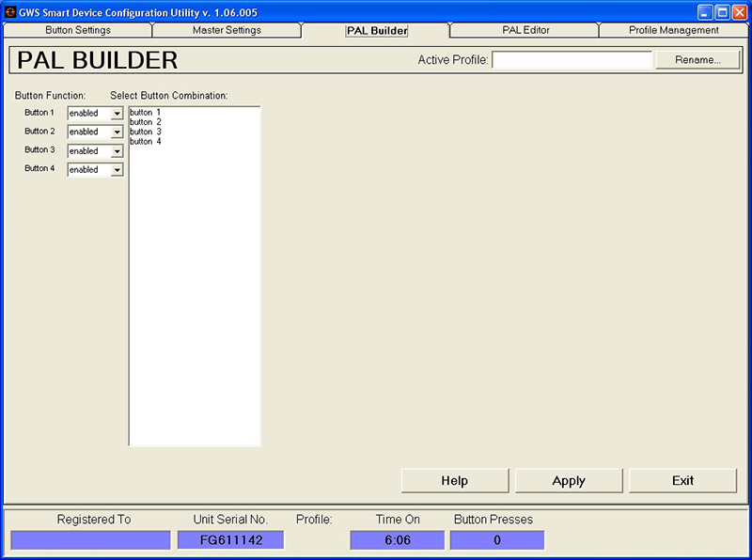Click the Rename... button
Viewport: 752px width, 560px height.
pyautogui.click(x=697, y=60)
